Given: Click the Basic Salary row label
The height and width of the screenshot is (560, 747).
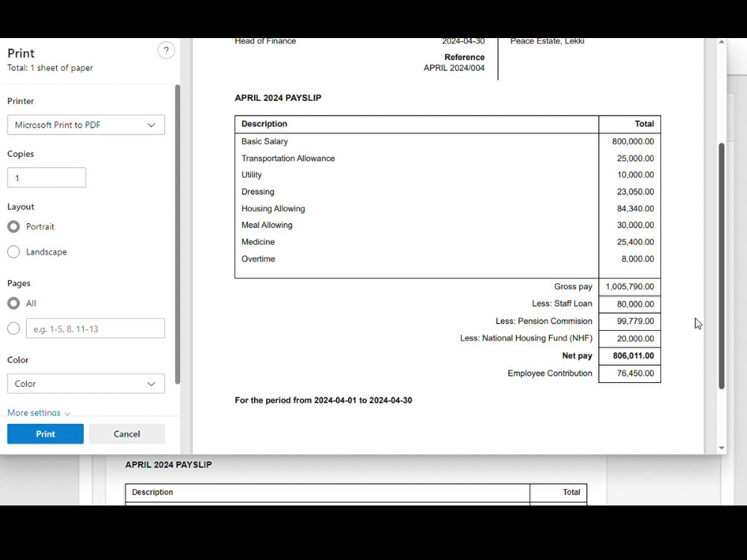Looking at the screenshot, I should coord(264,141).
